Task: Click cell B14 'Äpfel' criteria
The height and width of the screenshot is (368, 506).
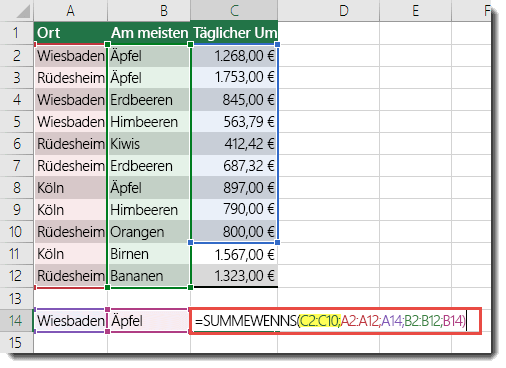Action: click(149, 321)
